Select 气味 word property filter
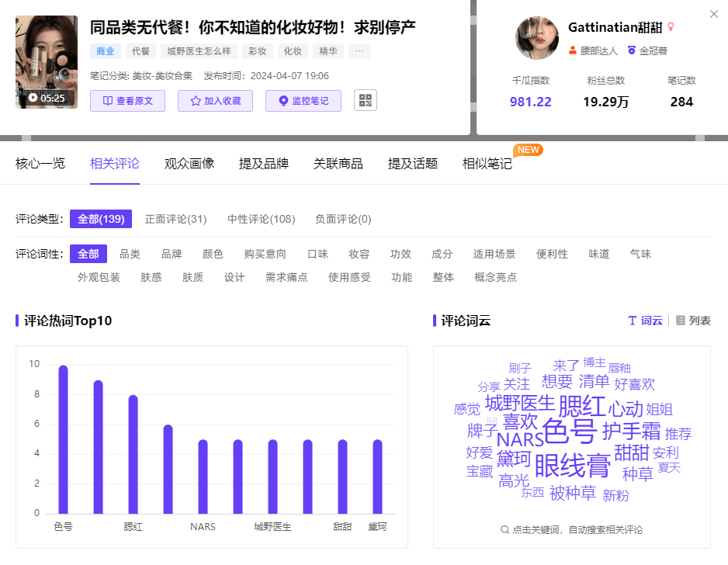728x565 pixels. (640, 254)
